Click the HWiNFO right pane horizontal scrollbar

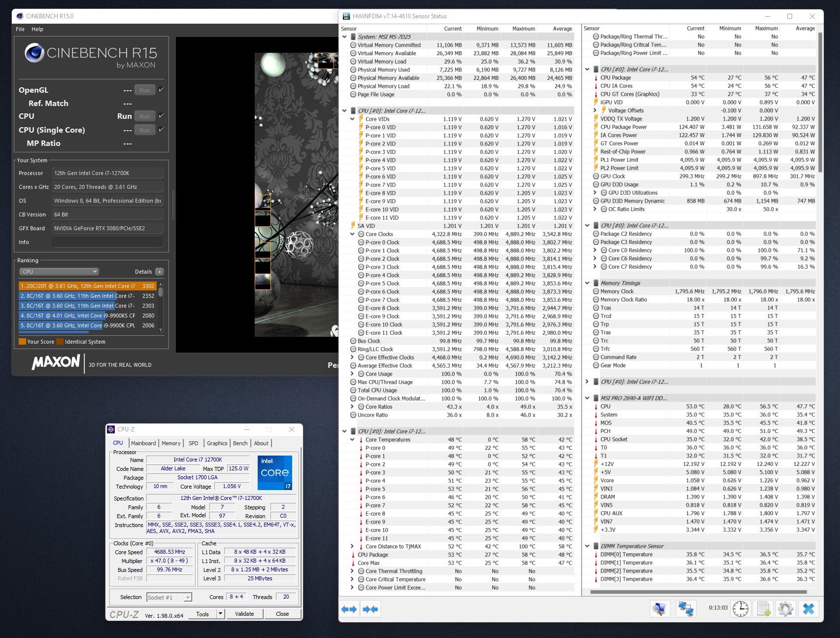click(x=699, y=592)
